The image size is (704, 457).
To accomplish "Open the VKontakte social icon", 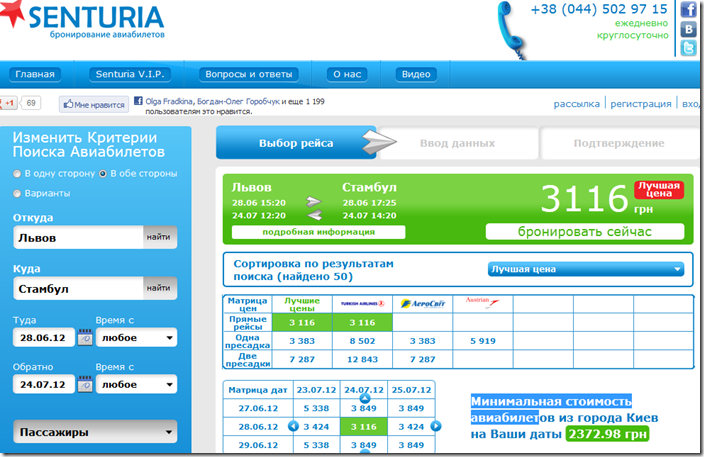I will [689, 29].
